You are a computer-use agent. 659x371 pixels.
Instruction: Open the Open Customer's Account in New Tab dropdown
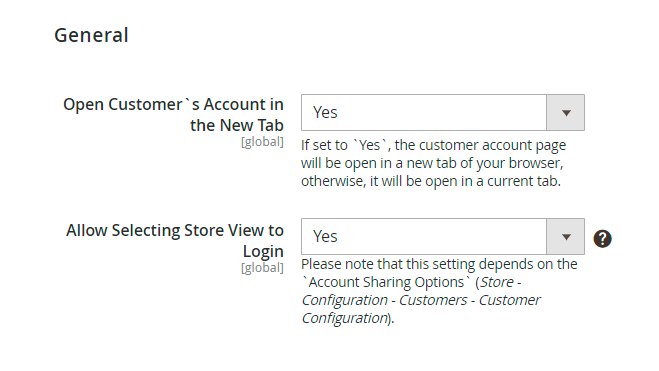tap(443, 112)
